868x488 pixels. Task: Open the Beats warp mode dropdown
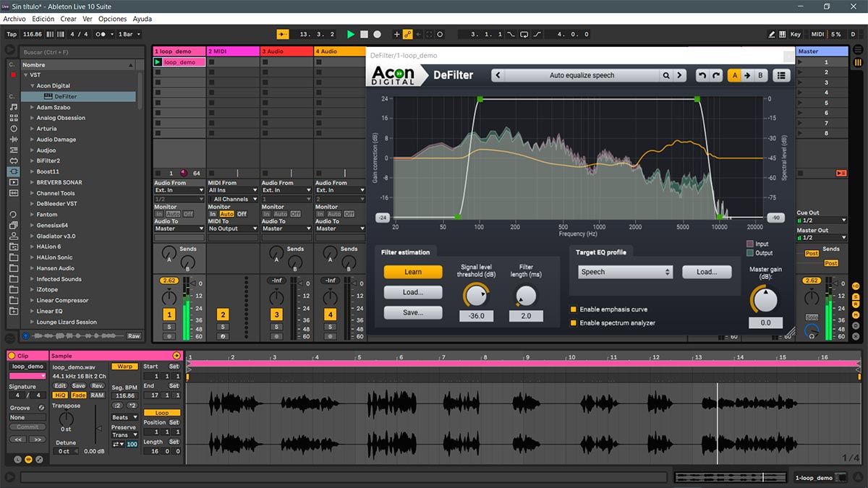tap(124, 417)
